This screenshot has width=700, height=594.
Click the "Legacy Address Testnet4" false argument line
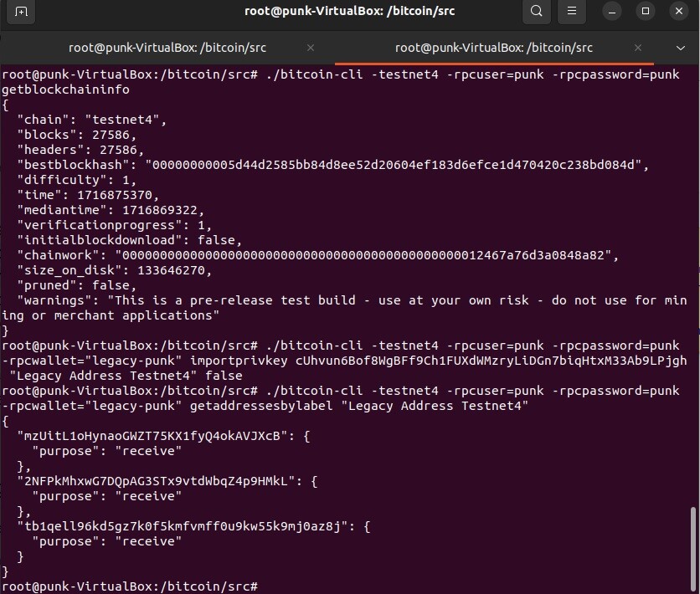(126, 376)
